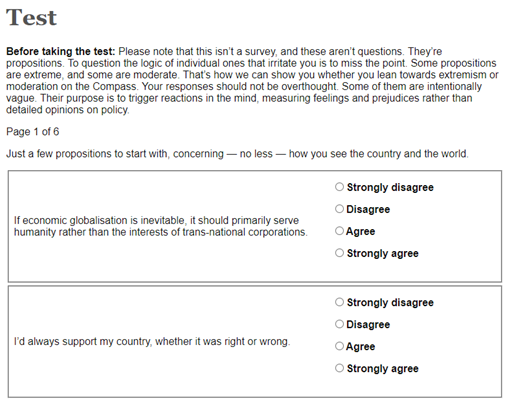Click the 'Just a few propositions' intro sentence
The width and height of the screenshot is (514, 400).
(237, 154)
